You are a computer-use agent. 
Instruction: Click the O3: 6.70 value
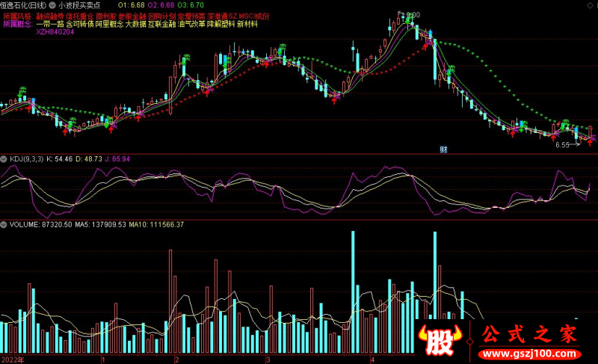(191, 5)
